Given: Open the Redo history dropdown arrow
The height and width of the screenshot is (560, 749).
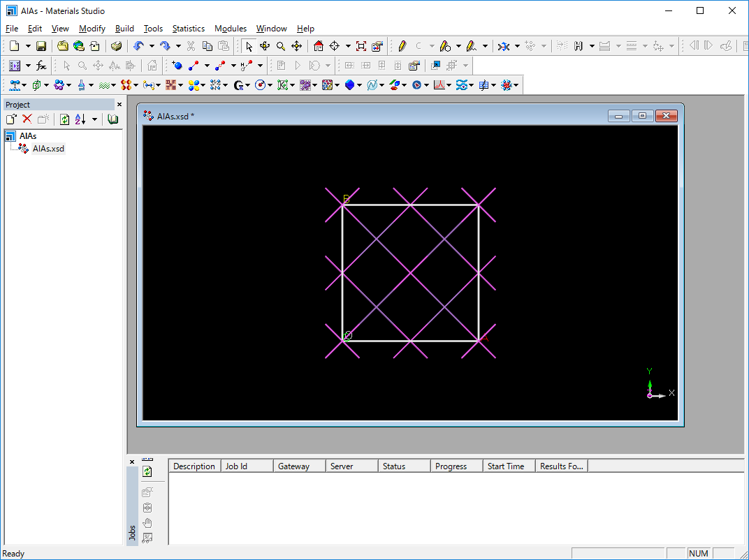Looking at the screenshot, I should [178, 46].
